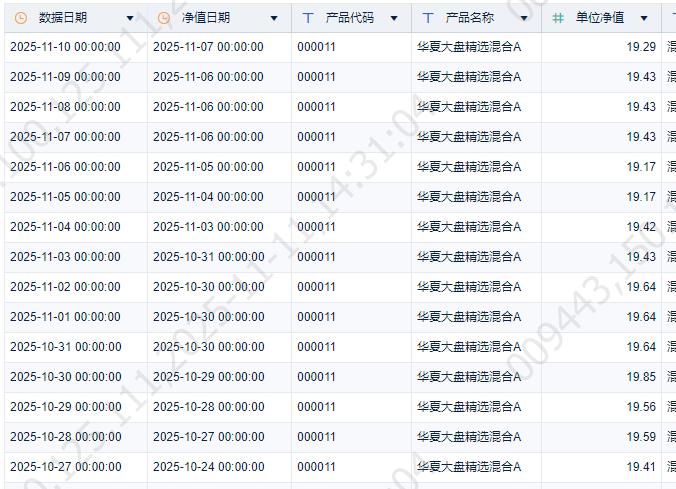Click the 产品名称 column header label
This screenshot has height=489, width=676.
click(469, 18)
